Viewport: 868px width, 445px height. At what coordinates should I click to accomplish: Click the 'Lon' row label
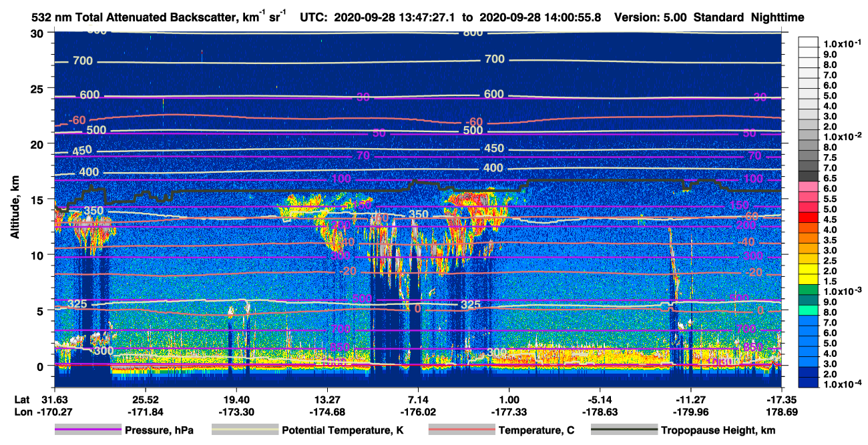23,412
